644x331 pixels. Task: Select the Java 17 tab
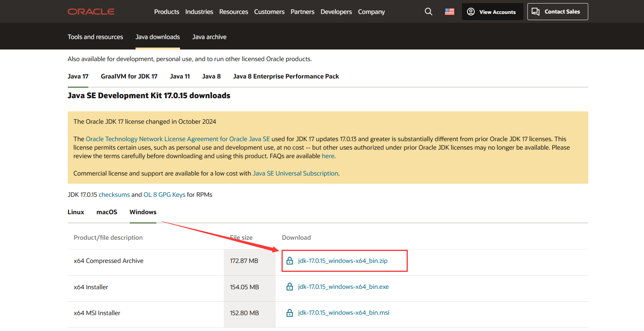point(78,76)
